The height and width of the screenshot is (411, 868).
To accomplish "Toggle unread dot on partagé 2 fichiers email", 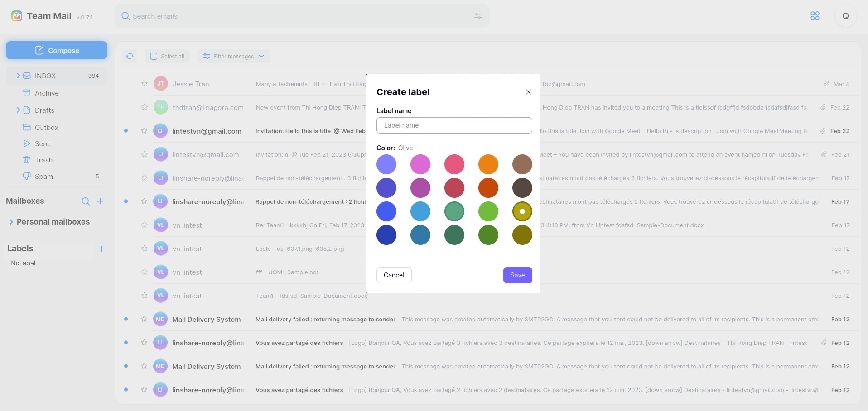I will 126,390.
